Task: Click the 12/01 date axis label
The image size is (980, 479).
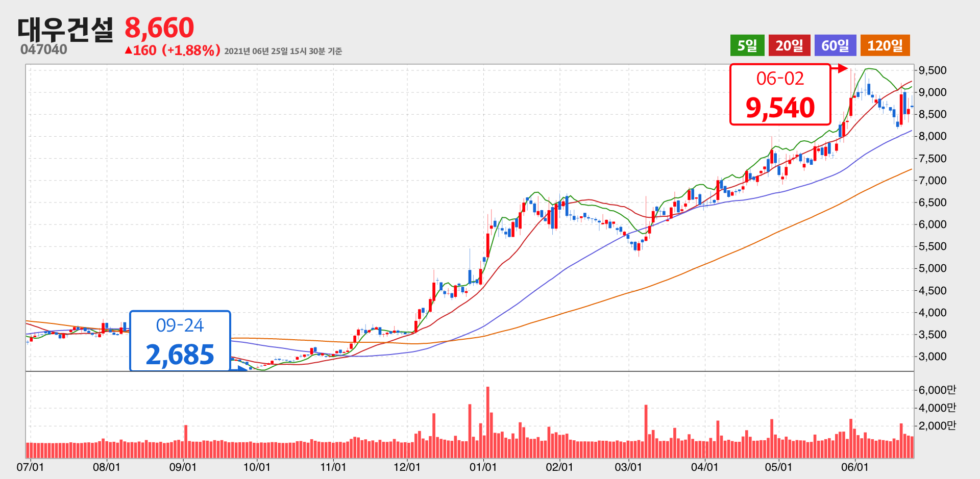Action: coord(407,467)
